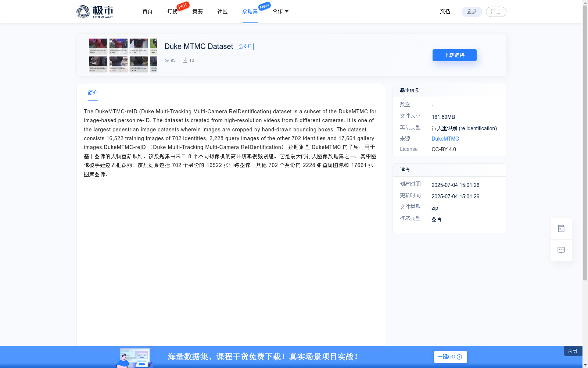Click the Extreme Mart logo
The height and width of the screenshot is (368, 588).
tap(95, 12)
